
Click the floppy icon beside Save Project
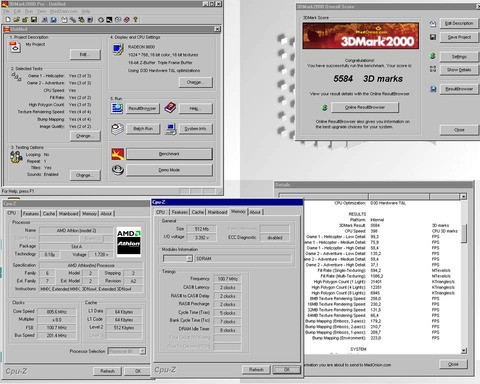pos(433,37)
